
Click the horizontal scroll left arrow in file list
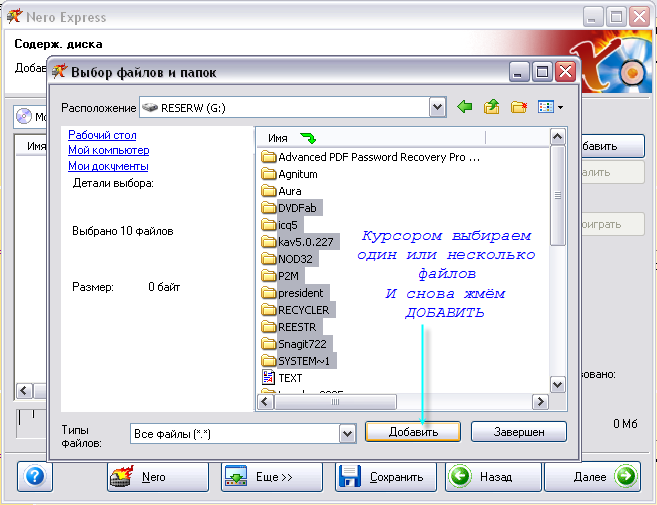tap(264, 402)
